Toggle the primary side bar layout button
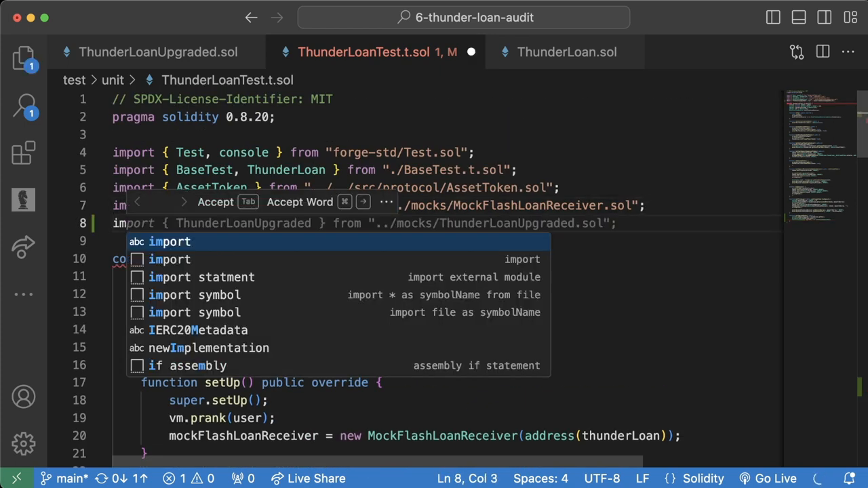This screenshot has width=868, height=488. click(773, 18)
